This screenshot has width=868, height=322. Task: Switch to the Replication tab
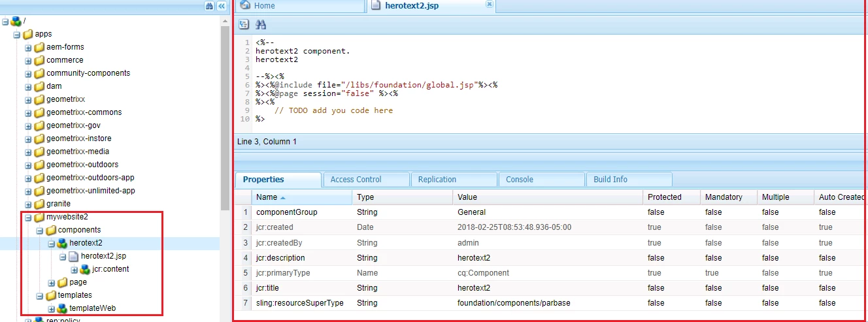[x=454, y=180]
